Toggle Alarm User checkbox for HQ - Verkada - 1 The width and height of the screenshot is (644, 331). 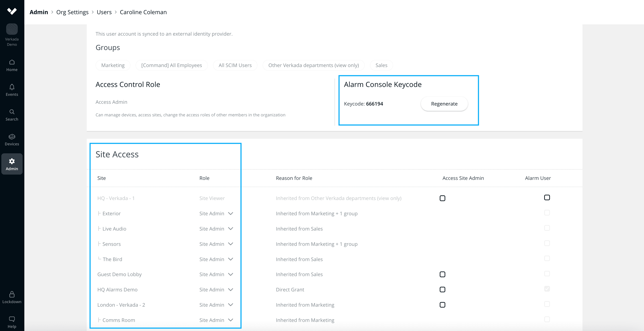[x=547, y=198]
